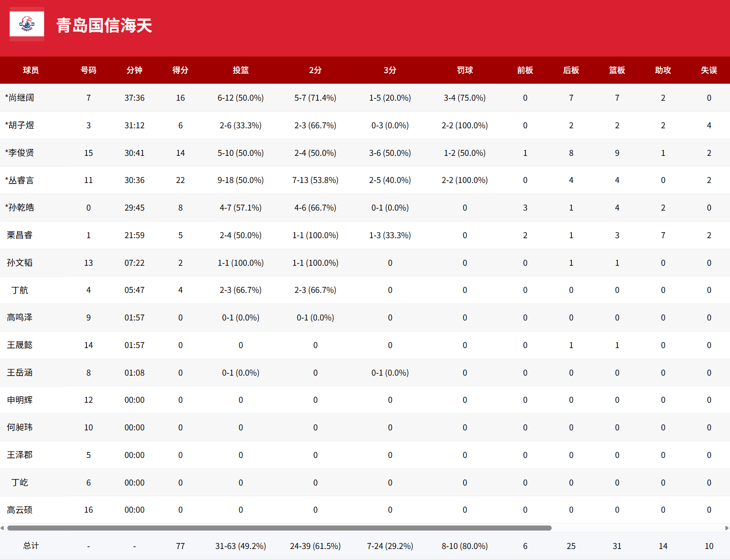Image resolution: width=730 pixels, height=560 pixels.
Task: Click the 篮板 column header
Action: coord(617,70)
